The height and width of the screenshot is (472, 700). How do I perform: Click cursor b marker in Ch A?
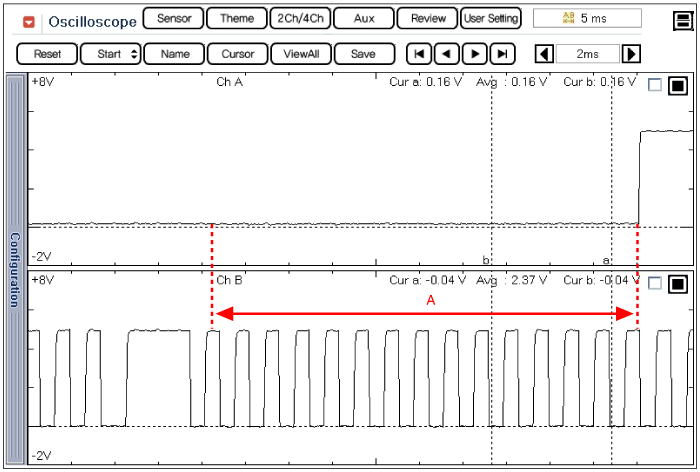486,259
